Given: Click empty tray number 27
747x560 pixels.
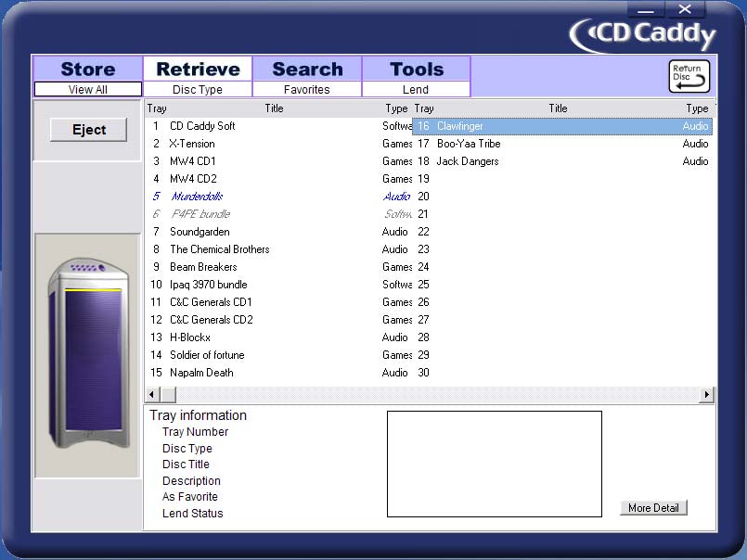Looking at the screenshot, I should pos(423,320).
